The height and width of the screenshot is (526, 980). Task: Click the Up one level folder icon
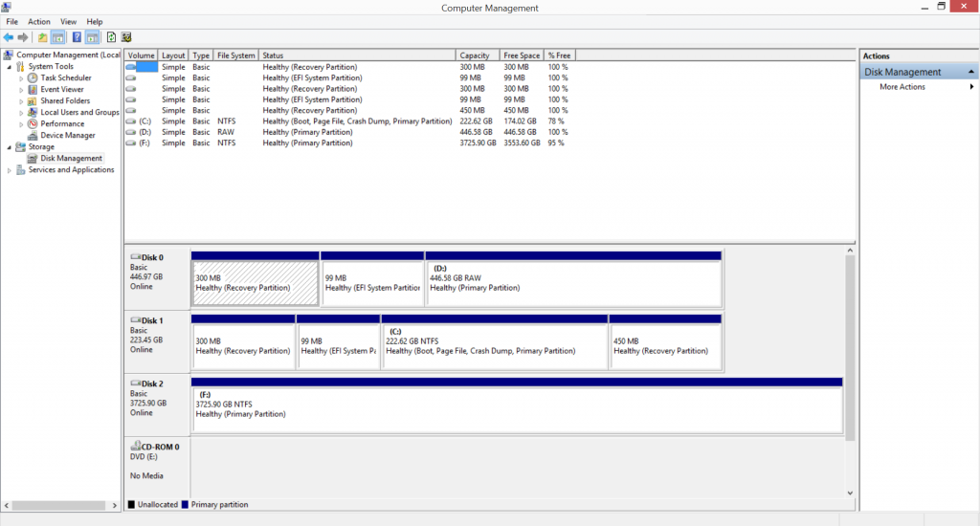[42, 37]
